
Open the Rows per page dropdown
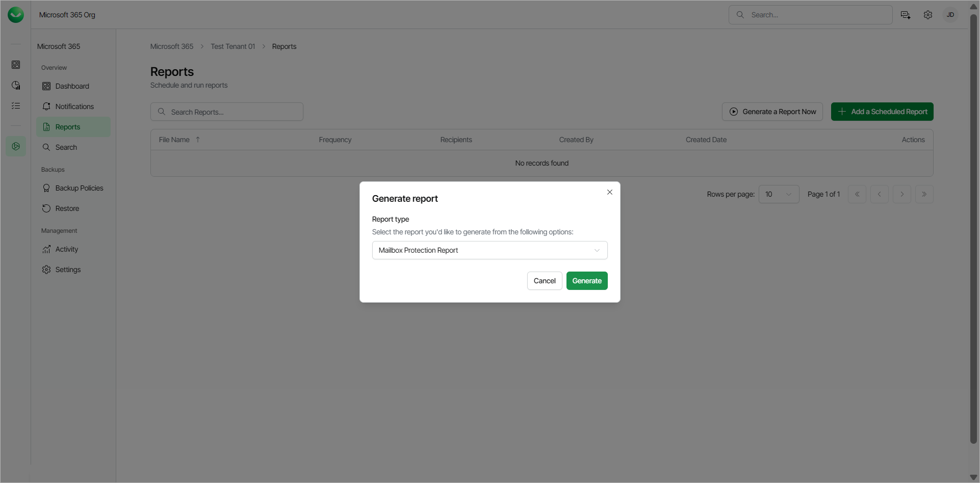[779, 194]
